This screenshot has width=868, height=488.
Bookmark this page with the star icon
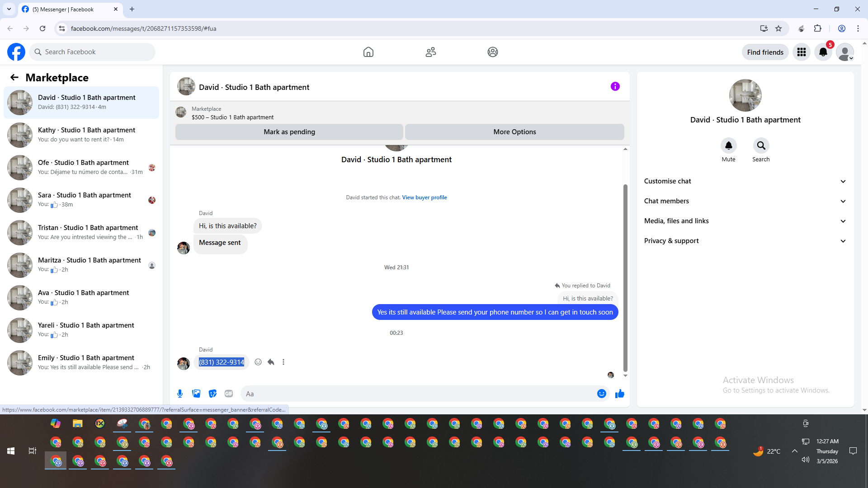pos(778,28)
